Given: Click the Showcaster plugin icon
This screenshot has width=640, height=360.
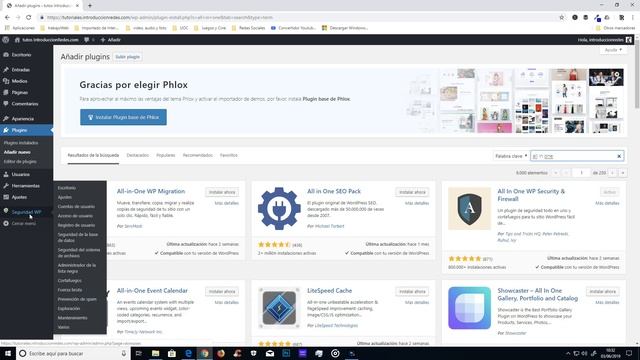Looking at the screenshot, I should (469, 308).
